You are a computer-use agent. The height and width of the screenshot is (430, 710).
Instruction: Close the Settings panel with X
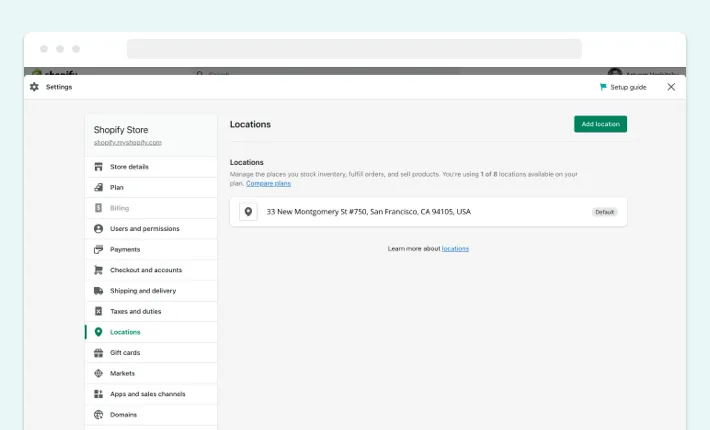coord(671,87)
